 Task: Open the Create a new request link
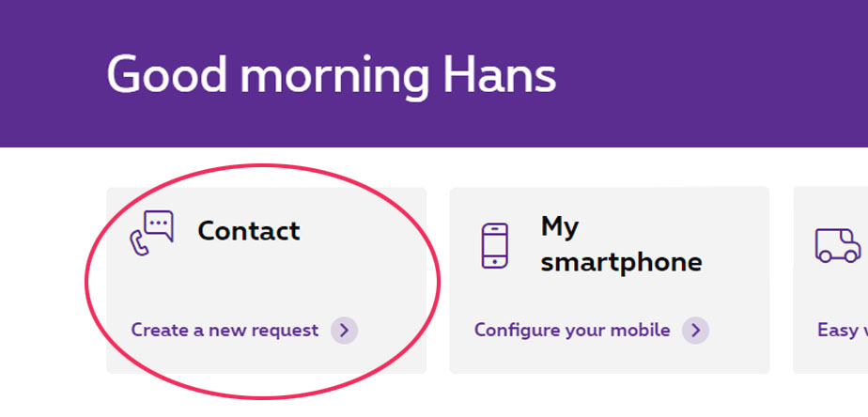point(225,330)
